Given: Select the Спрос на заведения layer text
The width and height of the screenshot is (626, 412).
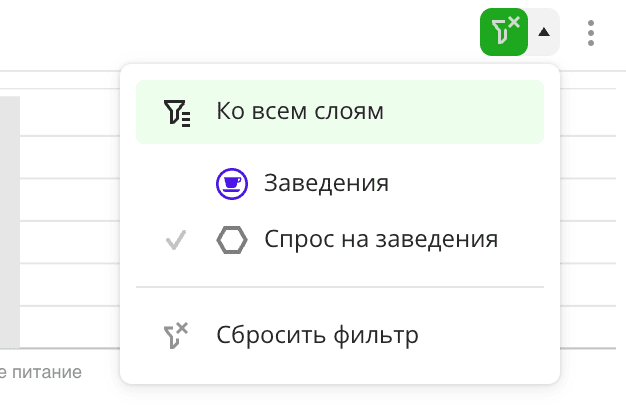Looking at the screenshot, I should (x=381, y=240).
